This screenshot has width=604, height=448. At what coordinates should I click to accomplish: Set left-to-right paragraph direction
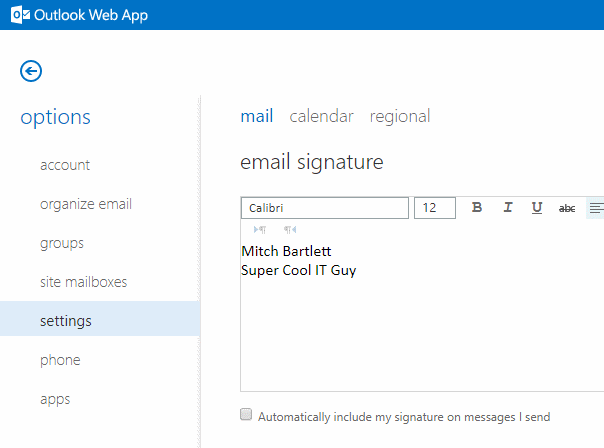coord(260,229)
